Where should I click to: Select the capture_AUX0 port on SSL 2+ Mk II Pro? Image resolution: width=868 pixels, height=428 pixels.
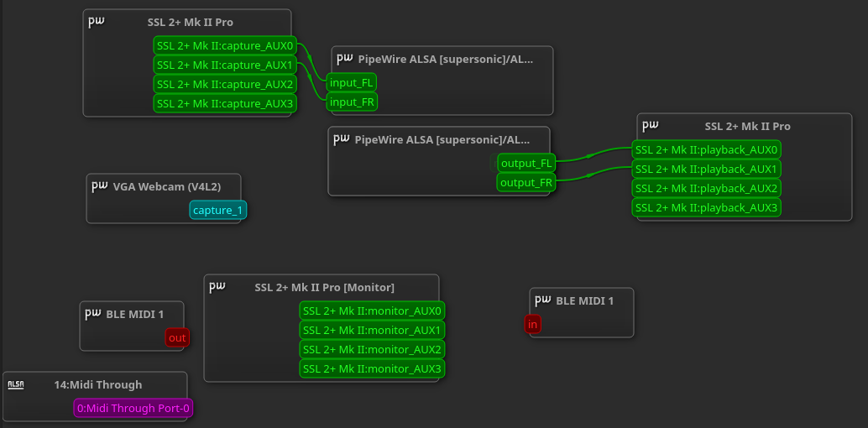(x=225, y=45)
